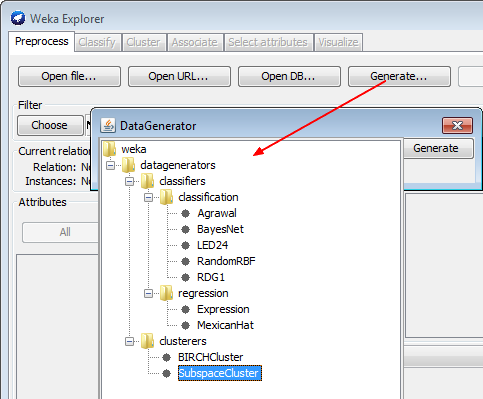The width and height of the screenshot is (483, 399).
Task: Collapse the classification tree node
Action: (x=148, y=197)
